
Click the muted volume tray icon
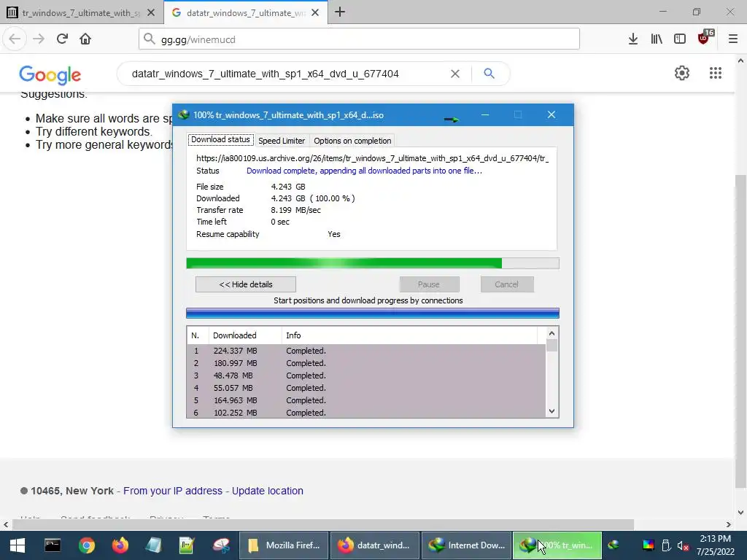(683, 545)
